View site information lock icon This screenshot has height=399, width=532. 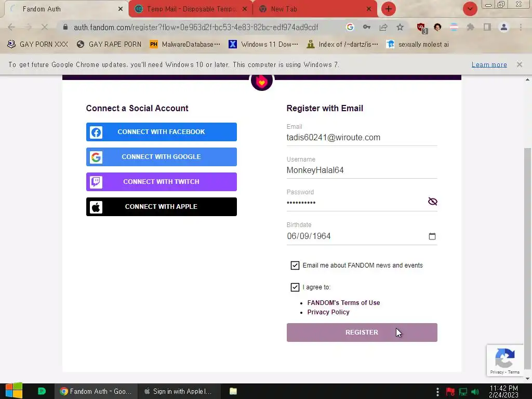[x=65, y=27]
